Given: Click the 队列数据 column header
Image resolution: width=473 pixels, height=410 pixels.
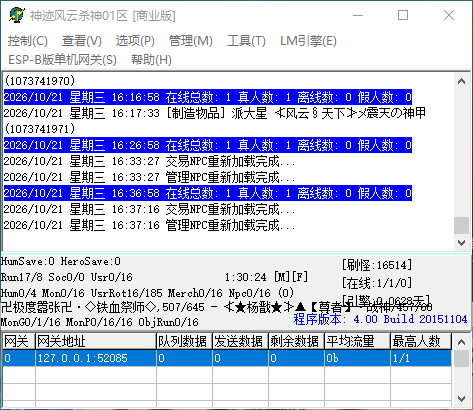Looking at the screenshot, I should pos(184,341).
